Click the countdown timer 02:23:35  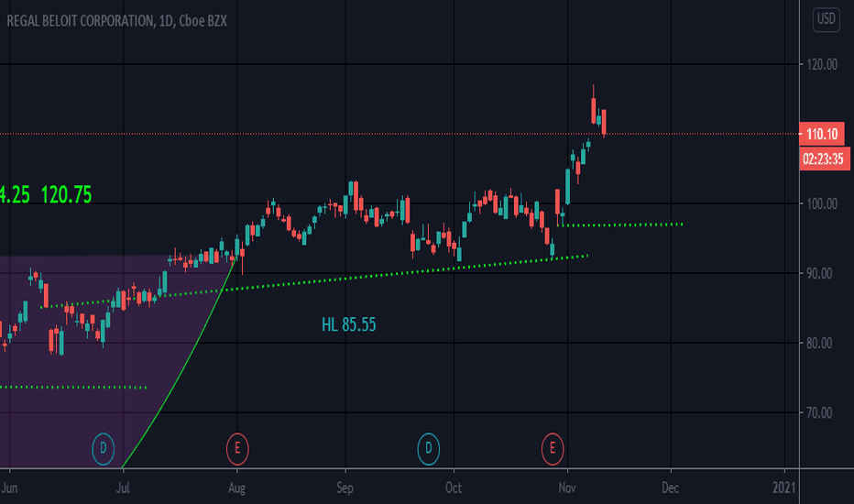tap(823, 159)
